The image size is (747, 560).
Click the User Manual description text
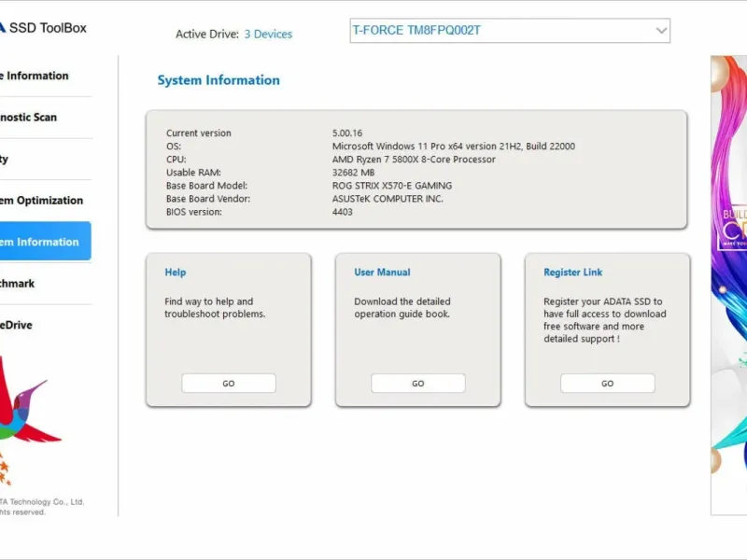click(x=402, y=308)
